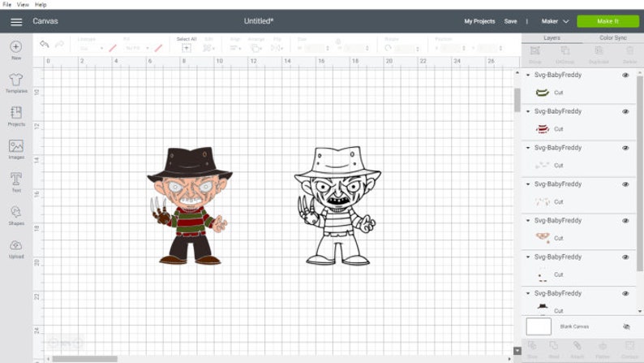
Task: Open the Maker machine dropdown
Action: point(555,21)
